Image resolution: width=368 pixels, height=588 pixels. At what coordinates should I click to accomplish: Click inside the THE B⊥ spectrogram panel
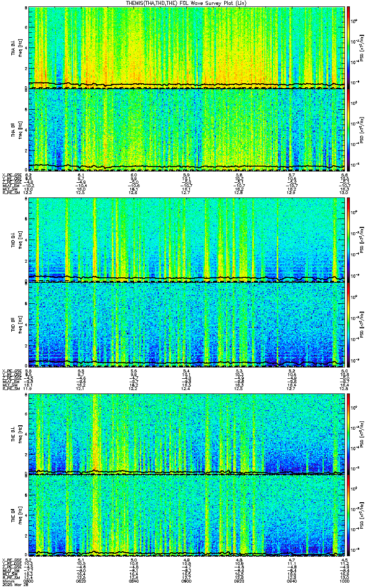pos(186,433)
